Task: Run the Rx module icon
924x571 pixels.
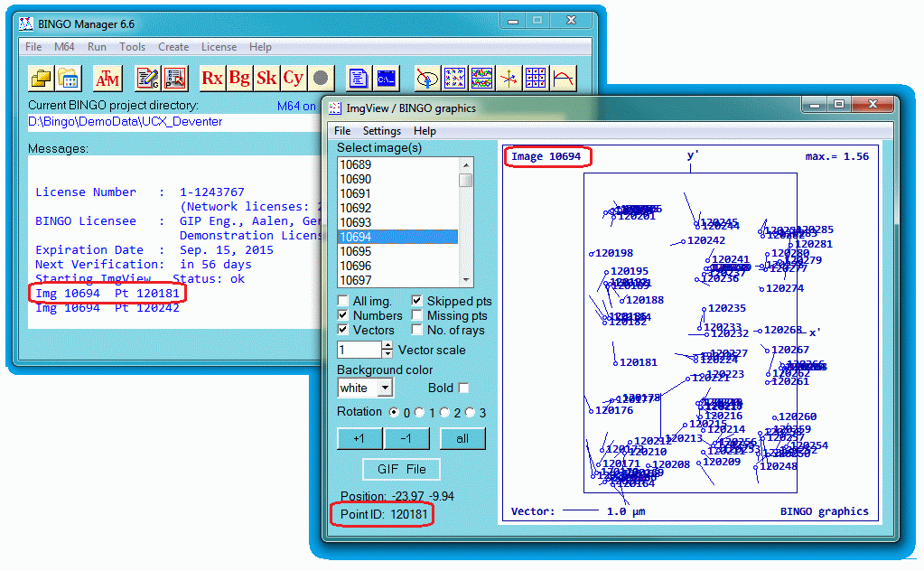Action: [x=213, y=79]
